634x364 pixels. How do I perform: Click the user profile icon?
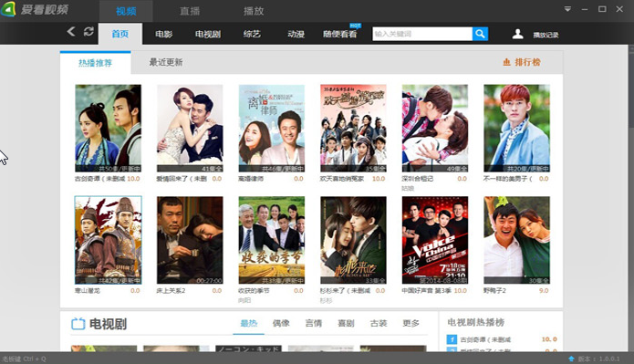[x=517, y=34]
